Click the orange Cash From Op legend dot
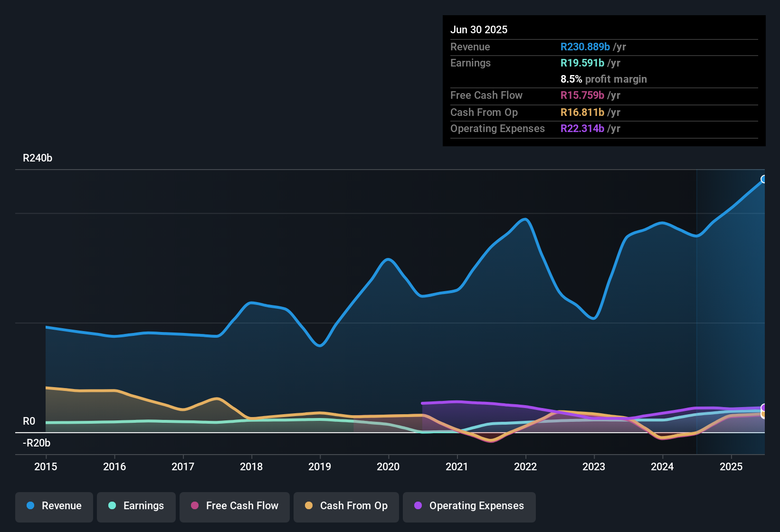 (x=309, y=506)
